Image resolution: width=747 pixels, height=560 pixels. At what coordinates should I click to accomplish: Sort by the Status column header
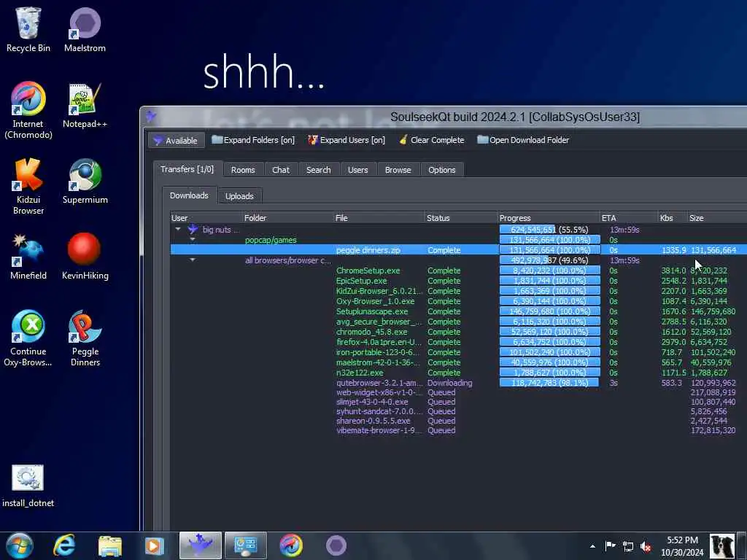[x=461, y=218]
